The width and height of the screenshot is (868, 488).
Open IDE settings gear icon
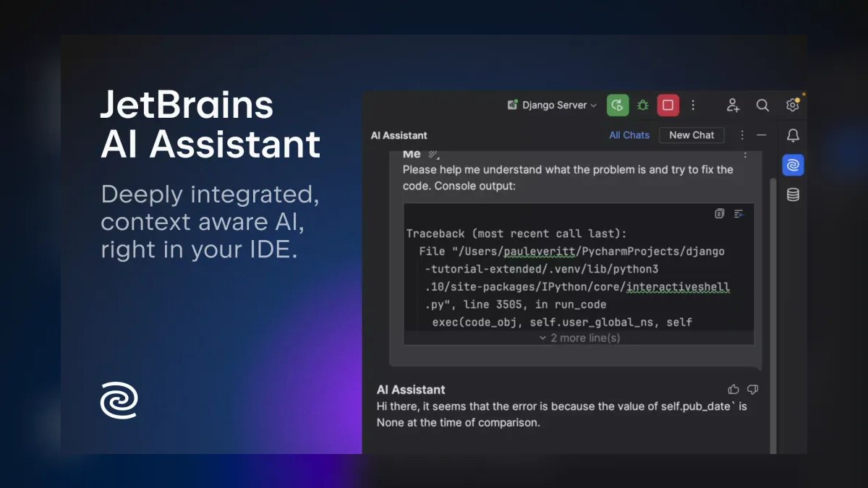(792, 106)
